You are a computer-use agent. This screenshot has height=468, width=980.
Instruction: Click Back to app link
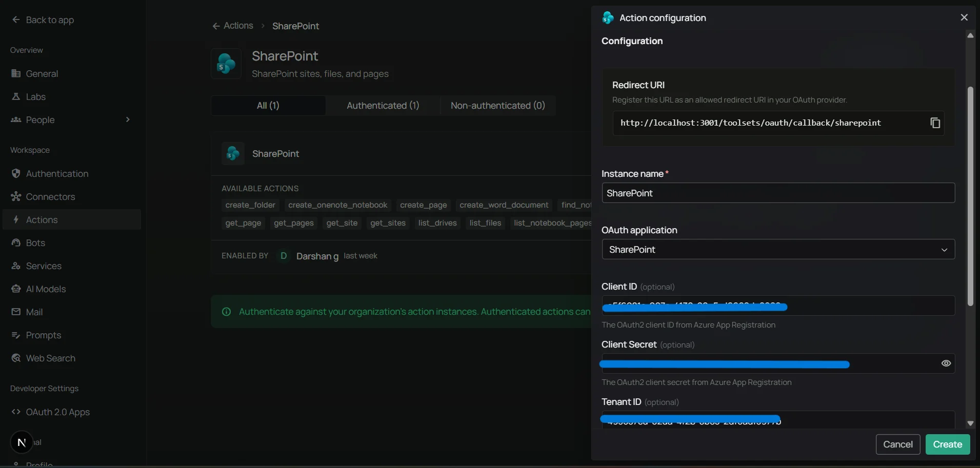(50, 19)
